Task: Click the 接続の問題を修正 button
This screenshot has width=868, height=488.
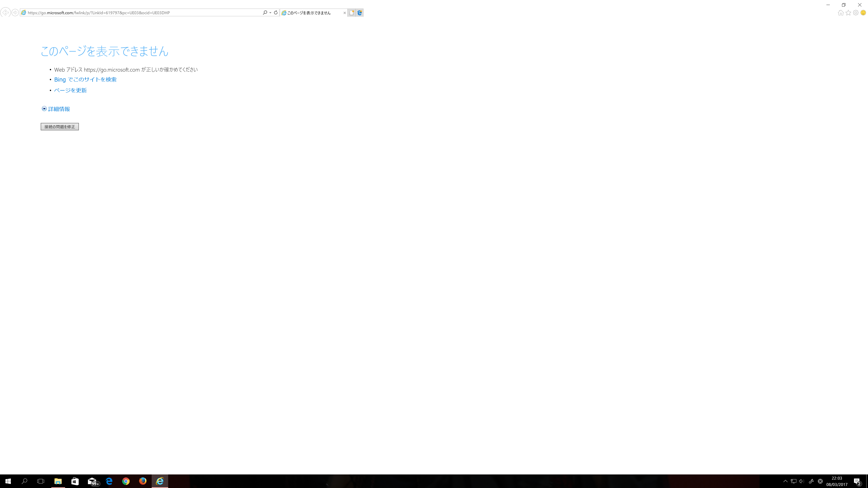Action: 60,127
